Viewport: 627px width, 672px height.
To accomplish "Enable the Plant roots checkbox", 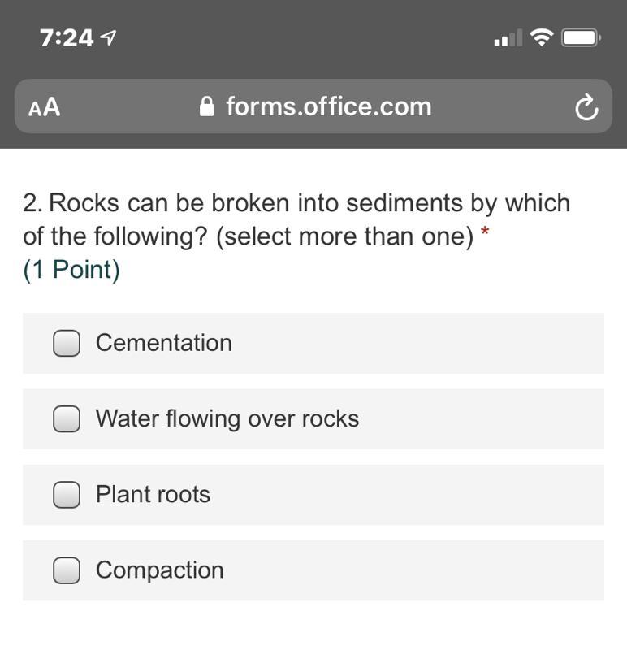I will 67,495.
